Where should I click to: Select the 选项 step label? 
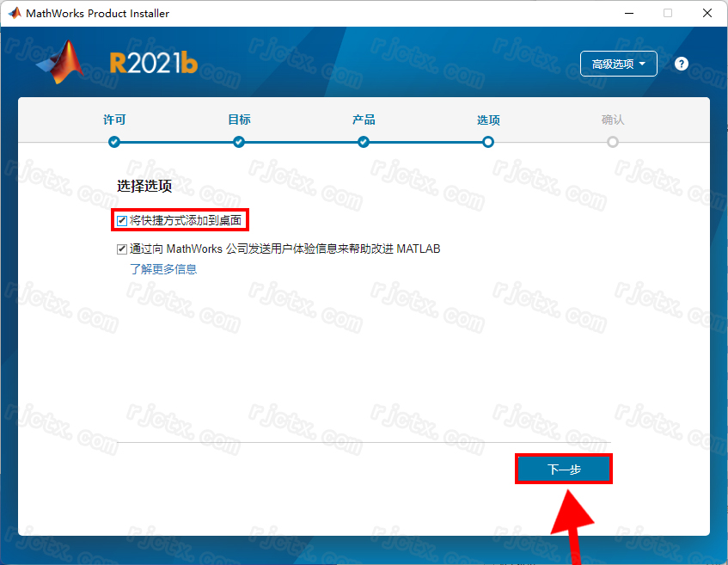point(488,120)
